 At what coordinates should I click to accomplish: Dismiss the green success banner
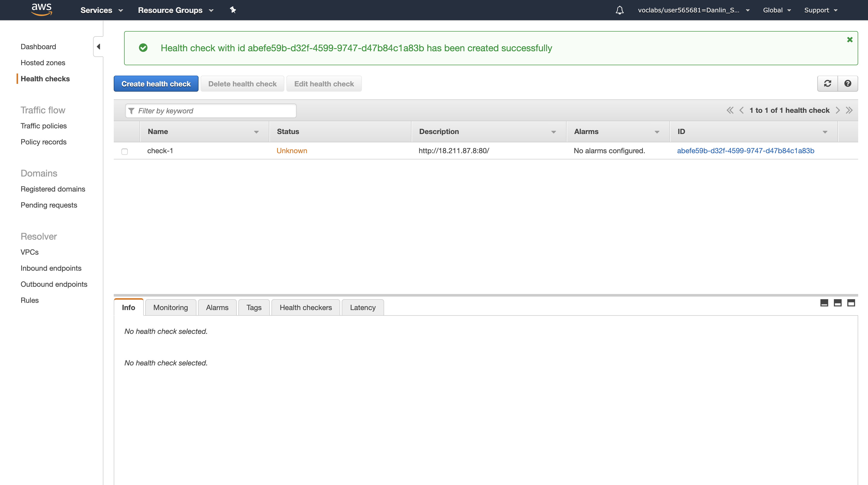point(850,39)
